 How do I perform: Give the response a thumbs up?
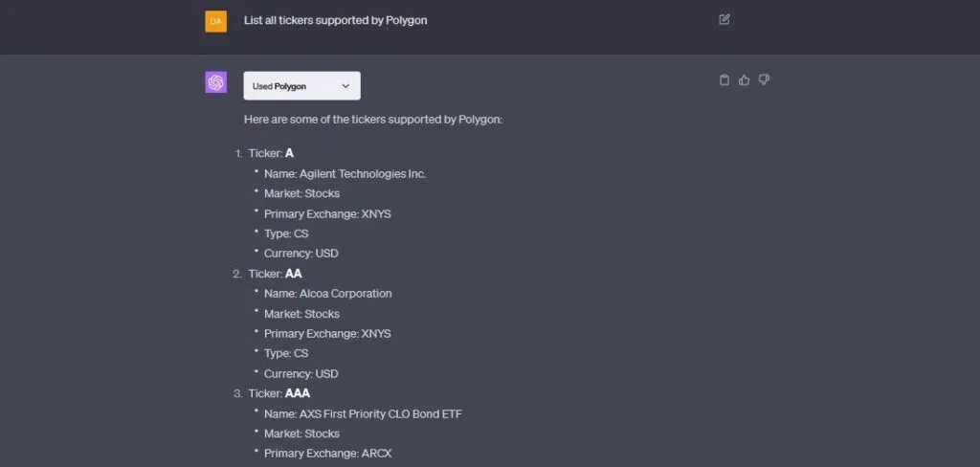point(744,80)
